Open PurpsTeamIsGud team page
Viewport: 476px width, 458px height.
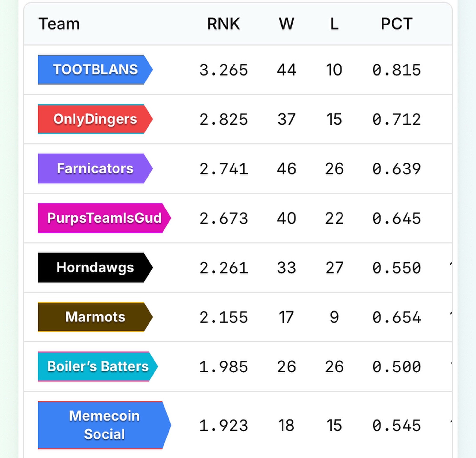pos(104,218)
